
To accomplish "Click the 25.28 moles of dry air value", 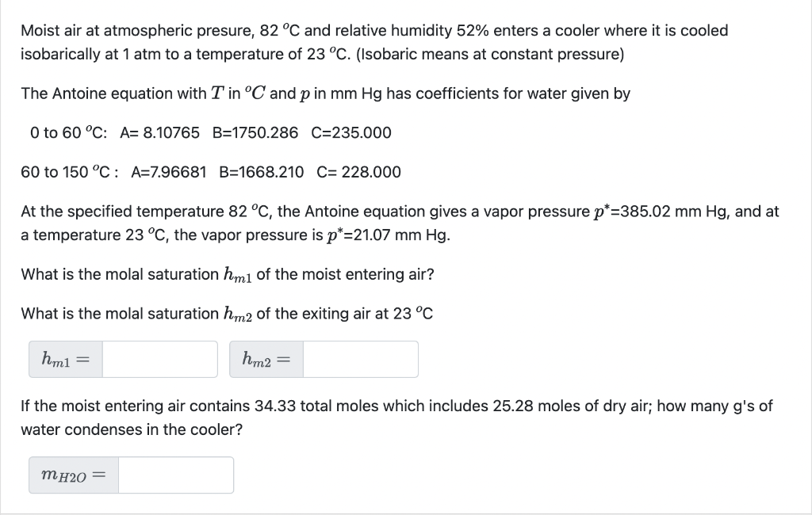I will tap(519, 406).
